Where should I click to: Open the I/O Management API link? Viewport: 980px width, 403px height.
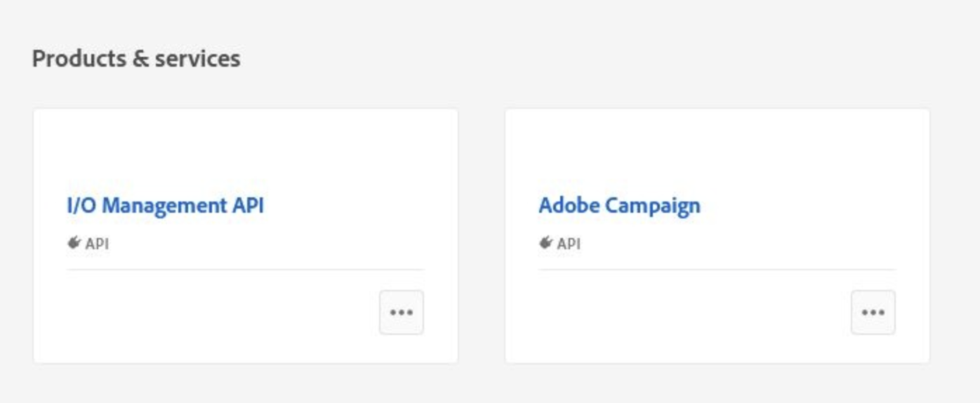coord(165,206)
